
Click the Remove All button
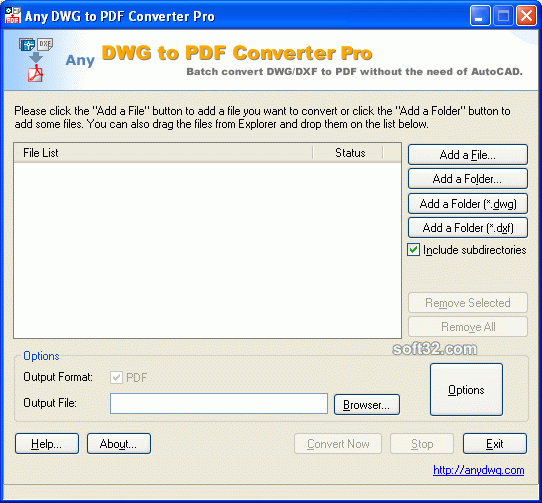click(468, 327)
